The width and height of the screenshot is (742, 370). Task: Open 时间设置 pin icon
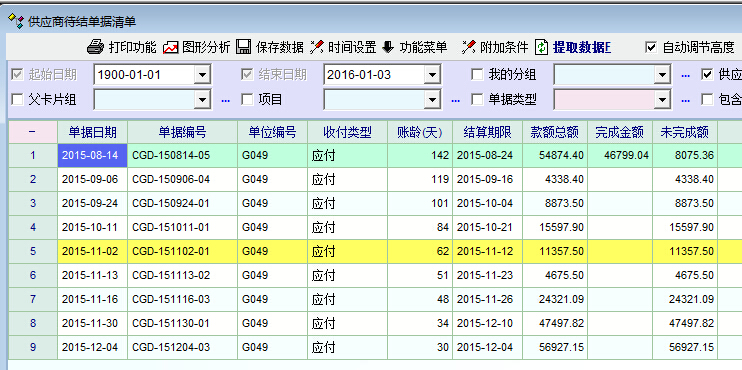[317, 46]
